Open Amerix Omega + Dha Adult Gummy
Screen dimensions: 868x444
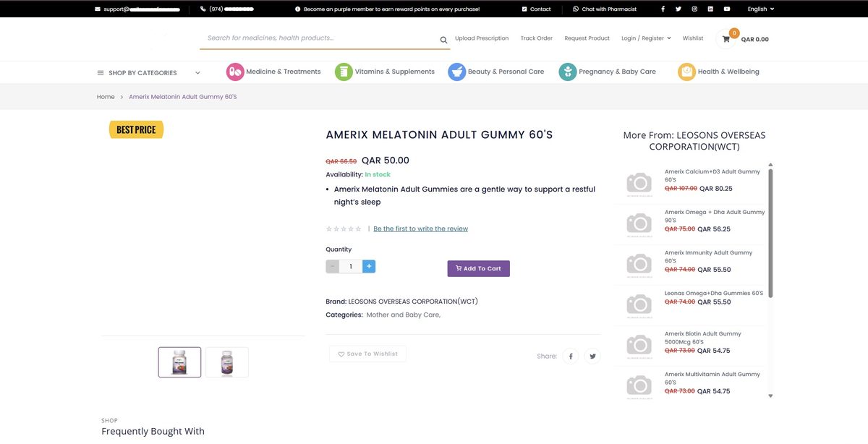(x=715, y=215)
